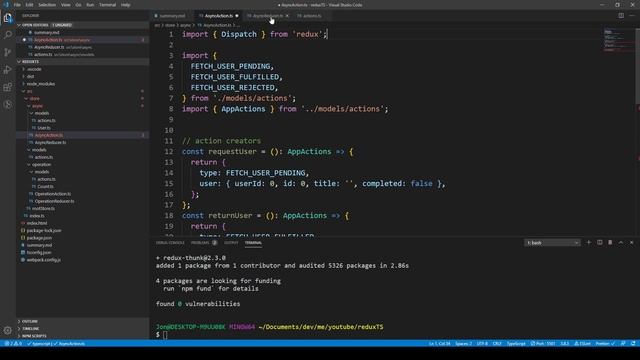
Task: Click the UTF-8 encoding status item
Action: (x=482, y=344)
